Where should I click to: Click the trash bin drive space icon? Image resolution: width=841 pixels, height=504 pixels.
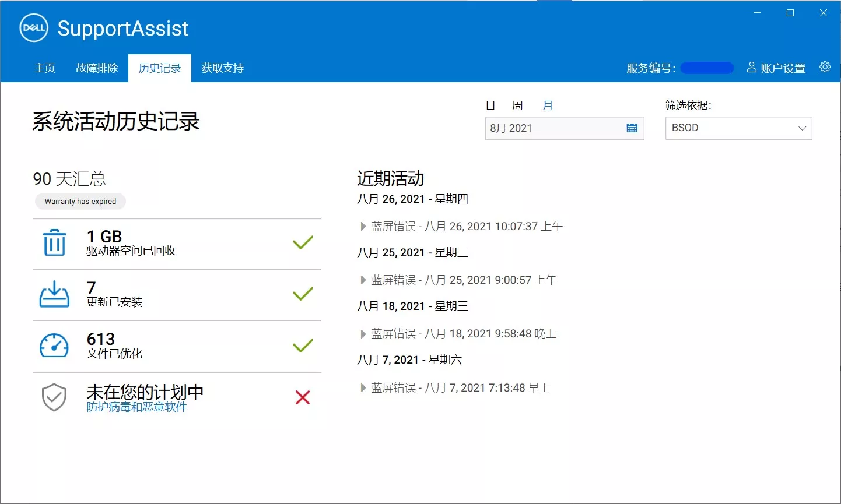click(x=54, y=242)
